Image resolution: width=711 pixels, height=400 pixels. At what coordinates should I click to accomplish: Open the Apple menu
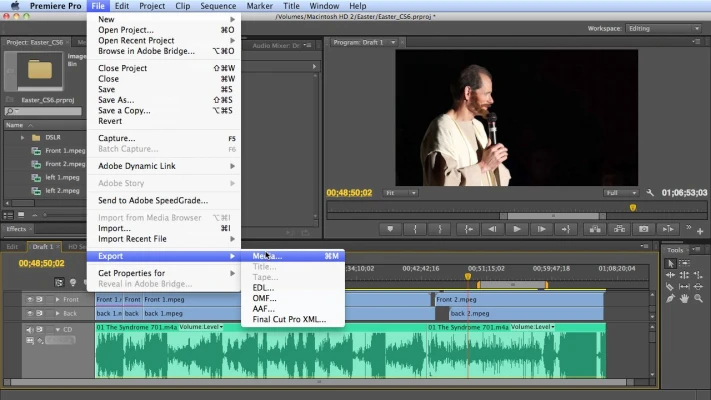click(15, 5)
